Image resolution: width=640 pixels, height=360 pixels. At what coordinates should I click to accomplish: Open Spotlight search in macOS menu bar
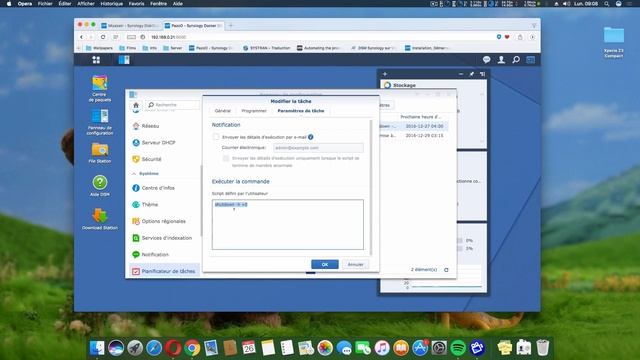(x=607, y=4)
